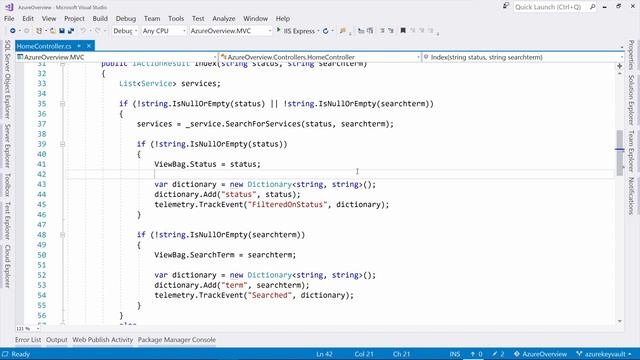Open the Edit menu
Screen dimensions: 640x360
coord(28,18)
